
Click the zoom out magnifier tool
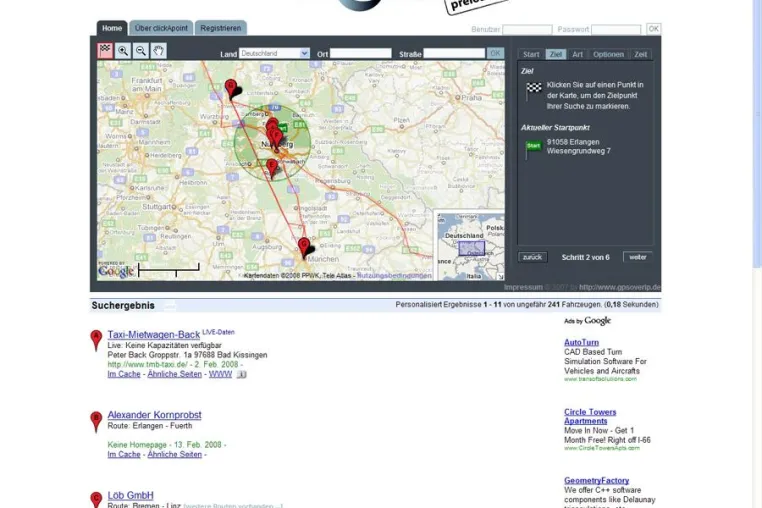141,50
